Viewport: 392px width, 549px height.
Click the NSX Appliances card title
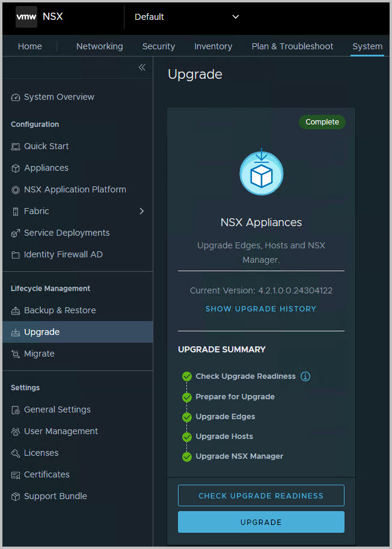[261, 222]
